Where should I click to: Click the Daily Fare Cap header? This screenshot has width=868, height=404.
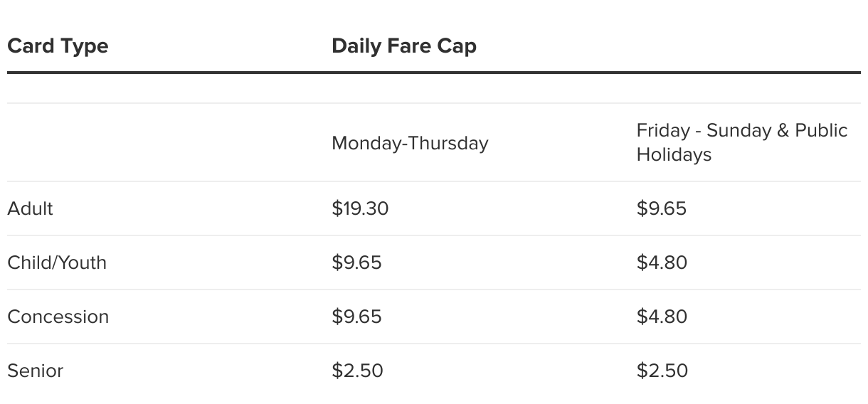click(x=403, y=46)
